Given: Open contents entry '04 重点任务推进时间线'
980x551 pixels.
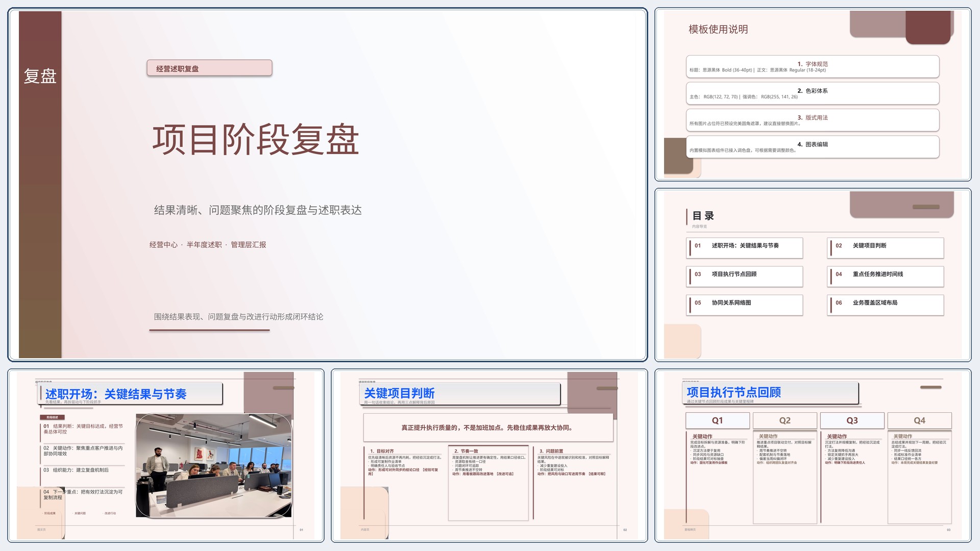Looking at the screenshot, I should point(886,277).
